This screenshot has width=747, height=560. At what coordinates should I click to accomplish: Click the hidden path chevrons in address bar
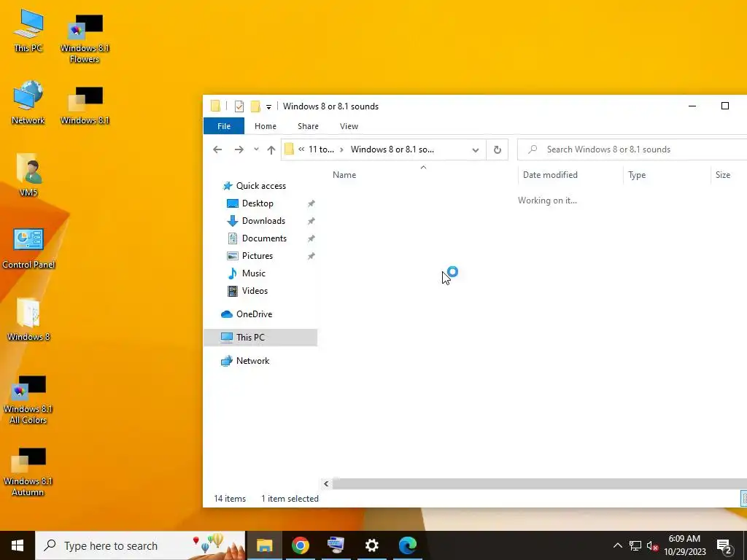[301, 149]
